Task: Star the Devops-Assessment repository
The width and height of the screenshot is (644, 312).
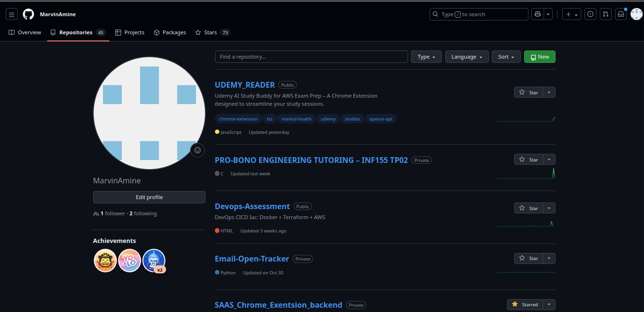Action: tap(529, 208)
